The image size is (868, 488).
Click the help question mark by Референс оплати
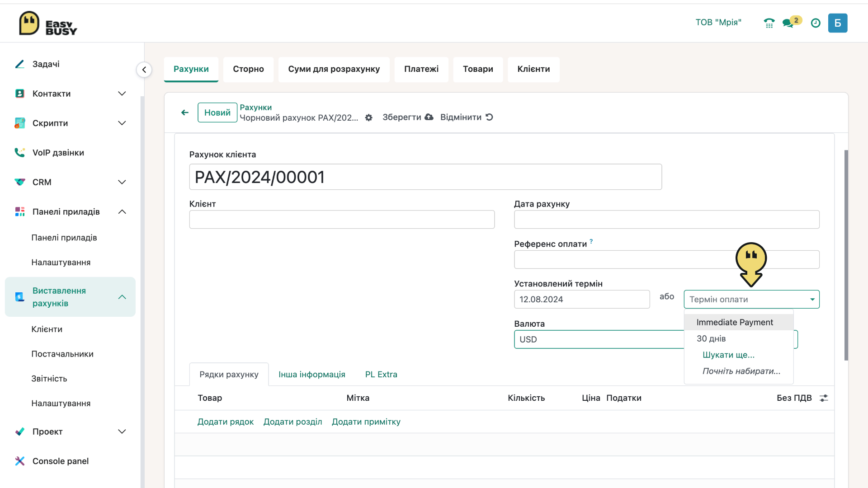591,241
